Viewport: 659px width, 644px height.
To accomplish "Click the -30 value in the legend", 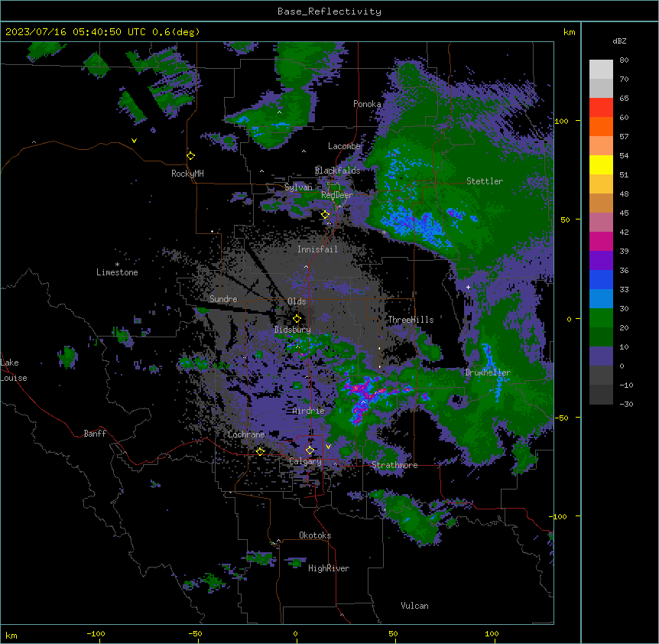I will pos(626,404).
